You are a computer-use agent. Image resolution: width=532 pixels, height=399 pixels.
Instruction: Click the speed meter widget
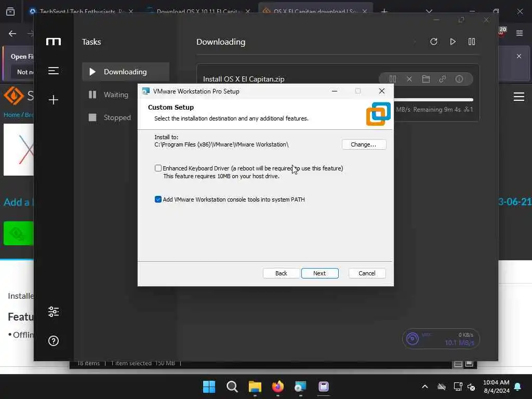click(441, 339)
